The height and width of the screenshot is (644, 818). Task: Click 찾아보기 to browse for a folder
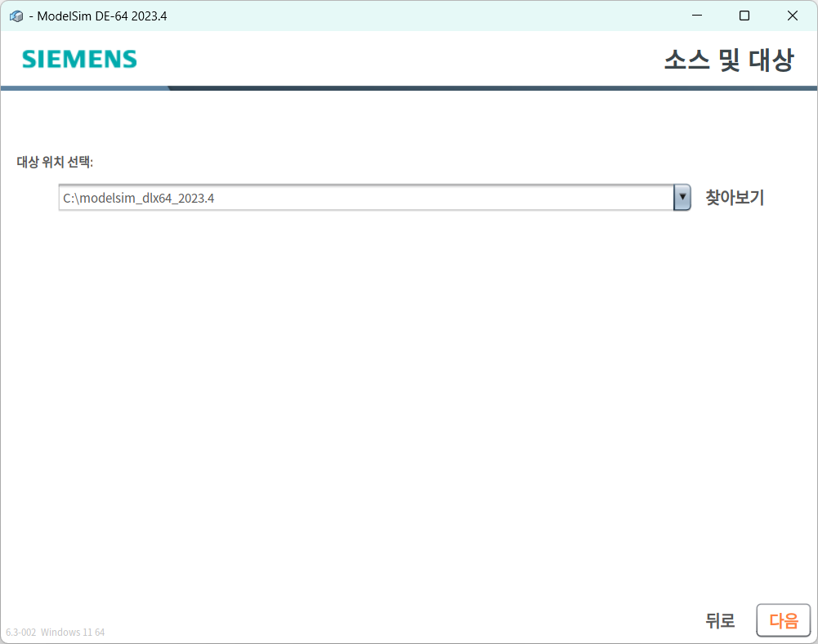tap(735, 197)
